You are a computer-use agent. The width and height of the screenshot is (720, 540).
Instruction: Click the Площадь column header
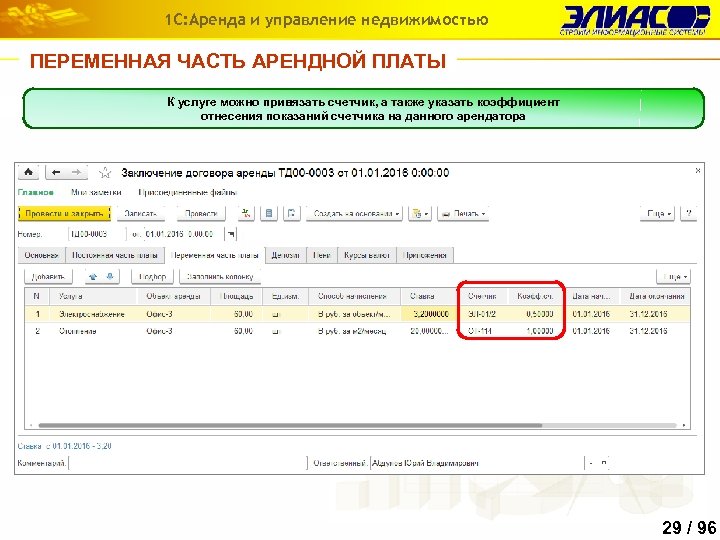tap(236, 296)
